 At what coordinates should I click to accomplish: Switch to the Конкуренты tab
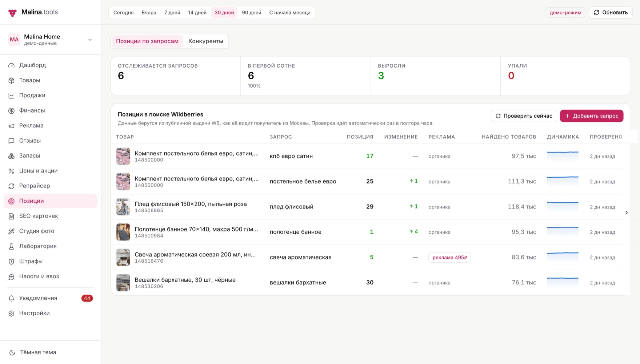206,41
